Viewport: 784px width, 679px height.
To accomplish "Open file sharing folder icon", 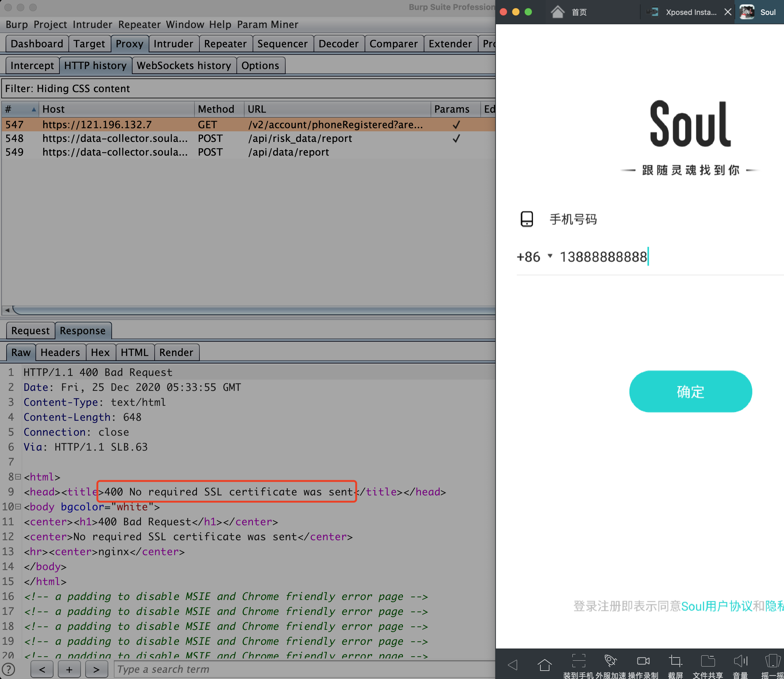I will [x=707, y=661].
